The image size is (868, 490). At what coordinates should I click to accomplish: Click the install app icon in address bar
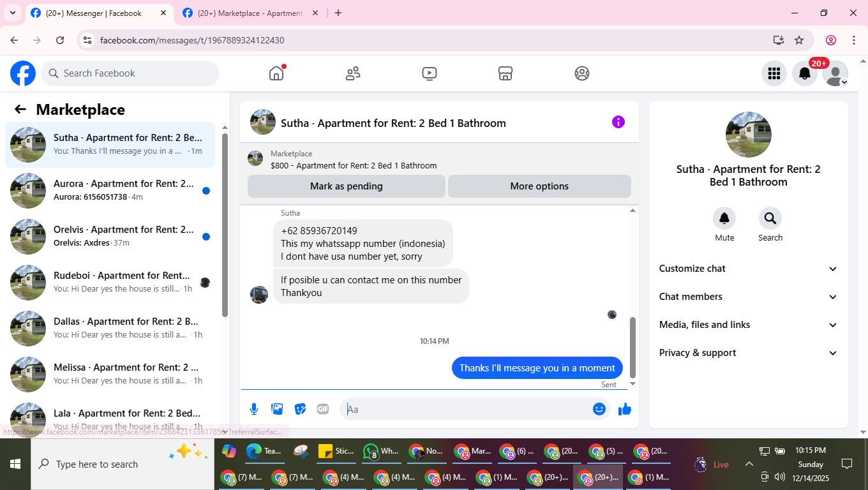coord(779,40)
